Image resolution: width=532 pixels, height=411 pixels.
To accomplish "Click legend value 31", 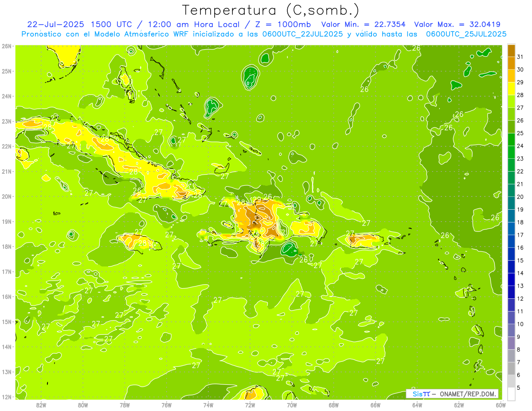I will tap(520, 57).
